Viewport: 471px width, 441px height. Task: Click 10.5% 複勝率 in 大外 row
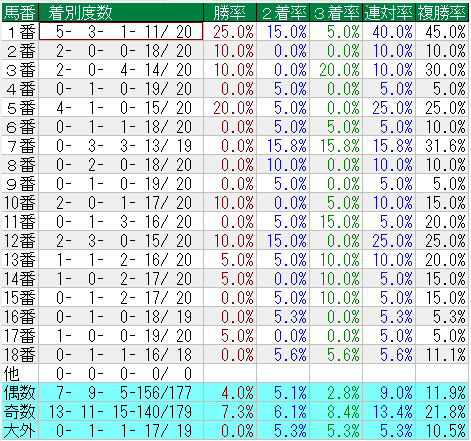coord(442,431)
